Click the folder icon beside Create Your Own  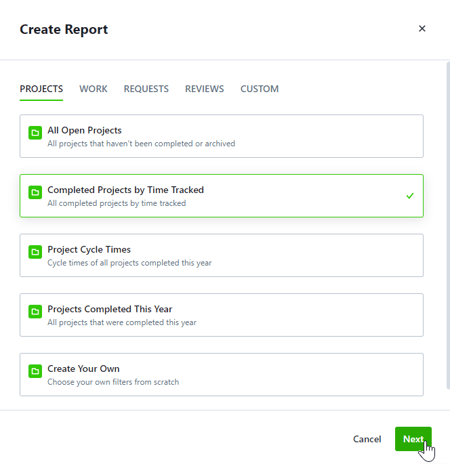coord(35,371)
